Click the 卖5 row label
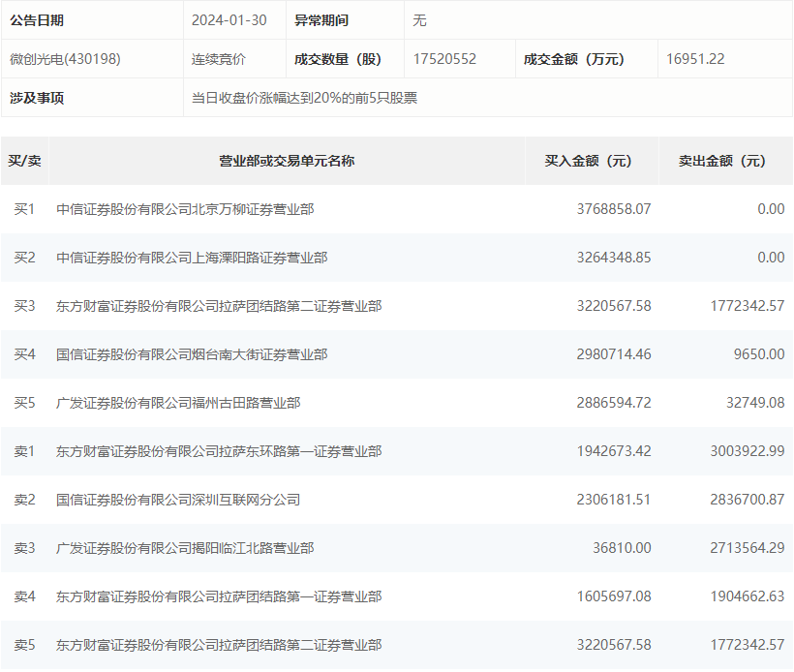Screen dimensions: 794x672 coord(24,645)
